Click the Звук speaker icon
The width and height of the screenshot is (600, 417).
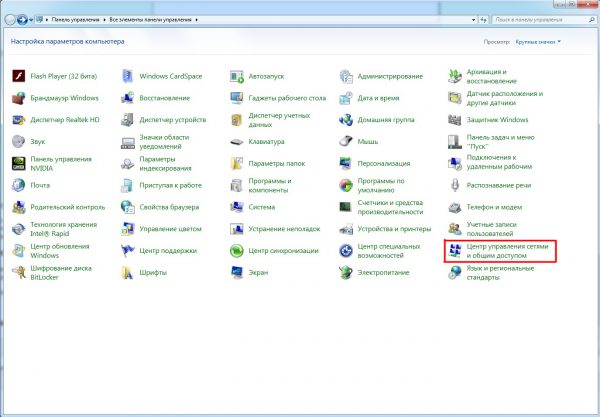(x=18, y=142)
